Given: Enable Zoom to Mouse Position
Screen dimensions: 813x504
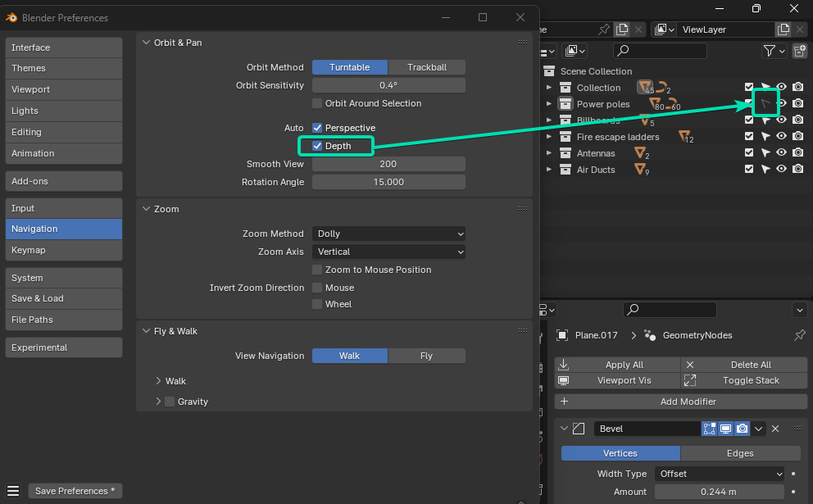Looking at the screenshot, I should point(317,270).
